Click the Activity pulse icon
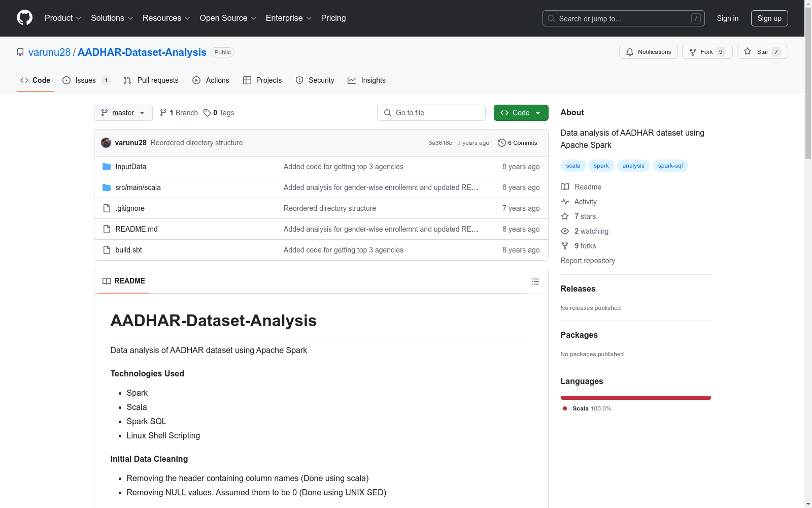This screenshot has height=508, width=812. coord(565,202)
